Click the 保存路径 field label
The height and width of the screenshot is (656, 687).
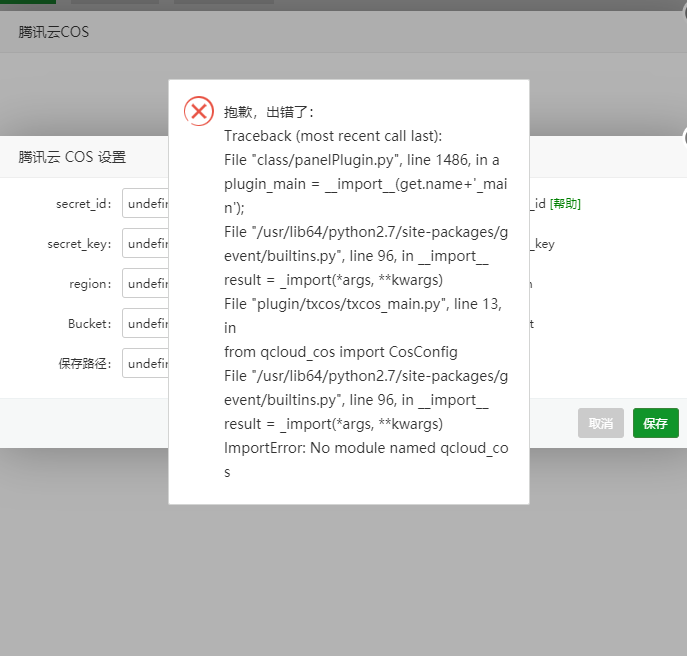pyautogui.click(x=85, y=363)
